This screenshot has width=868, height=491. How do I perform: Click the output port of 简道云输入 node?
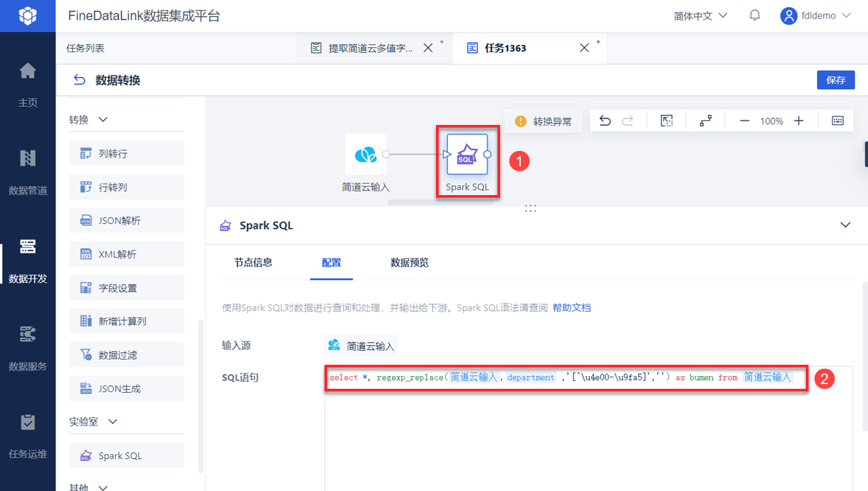[x=385, y=154]
